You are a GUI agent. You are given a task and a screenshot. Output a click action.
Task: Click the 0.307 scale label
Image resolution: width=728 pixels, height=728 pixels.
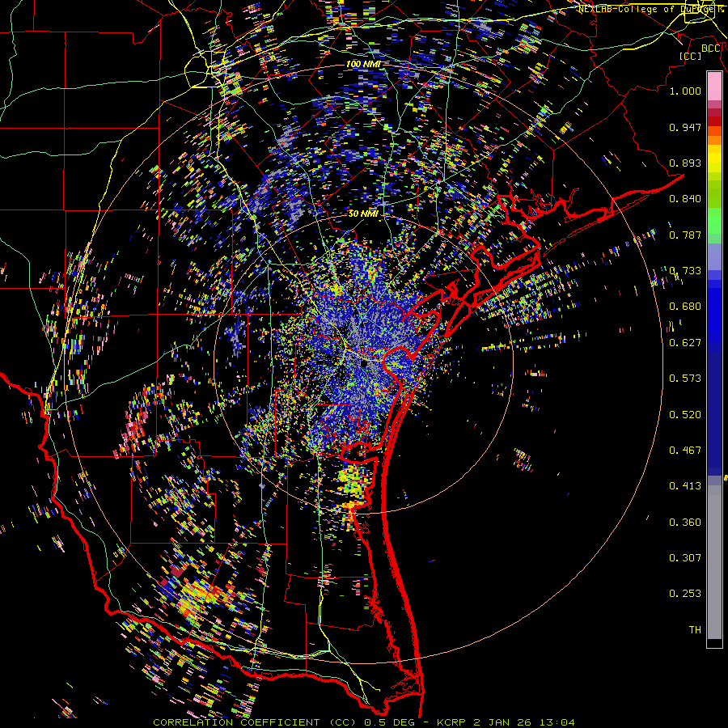point(685,558)
